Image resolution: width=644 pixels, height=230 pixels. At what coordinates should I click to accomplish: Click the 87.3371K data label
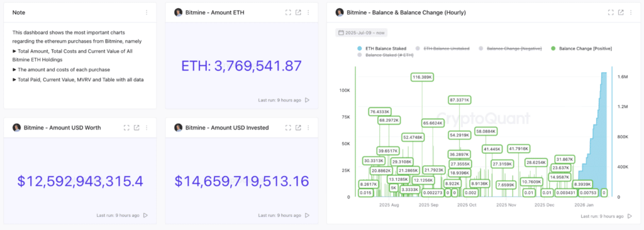(x=460, y=100)
